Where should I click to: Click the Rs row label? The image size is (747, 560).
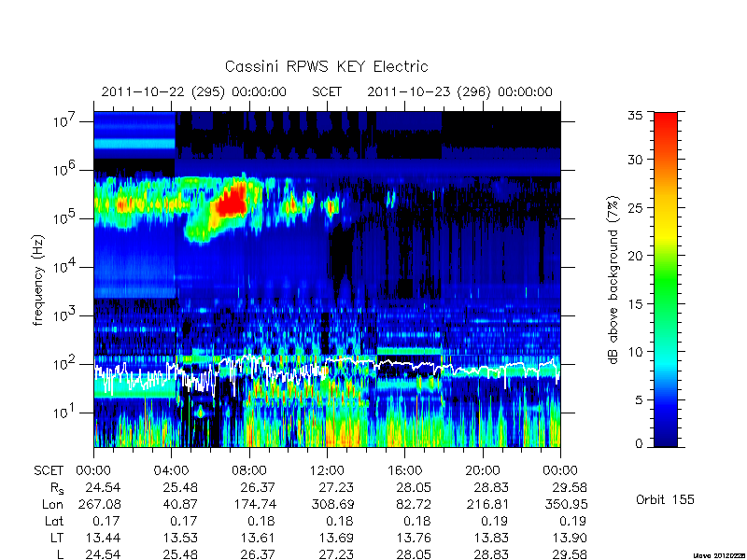pos(57,488)
